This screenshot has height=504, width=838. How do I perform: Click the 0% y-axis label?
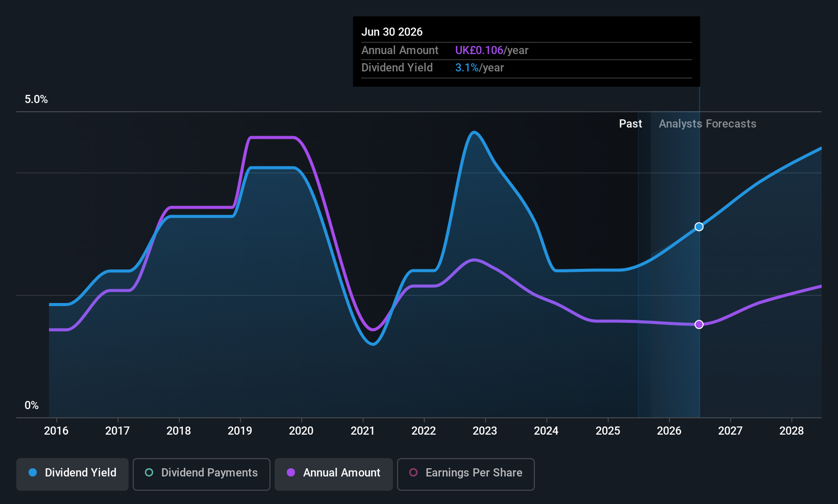pos(32,406)
